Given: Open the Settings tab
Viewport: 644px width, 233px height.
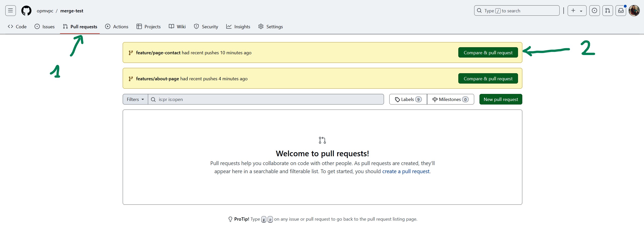Looking at the screenshot, I should 271,27.
